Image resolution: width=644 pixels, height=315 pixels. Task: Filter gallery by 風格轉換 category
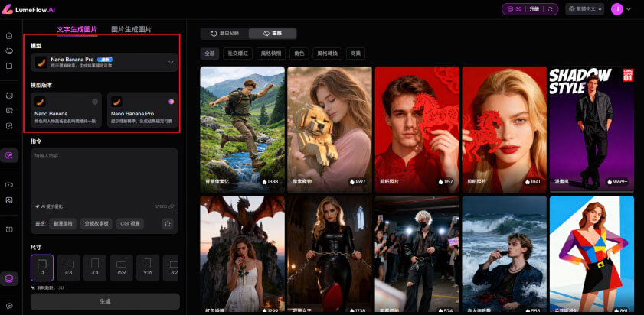328,54
